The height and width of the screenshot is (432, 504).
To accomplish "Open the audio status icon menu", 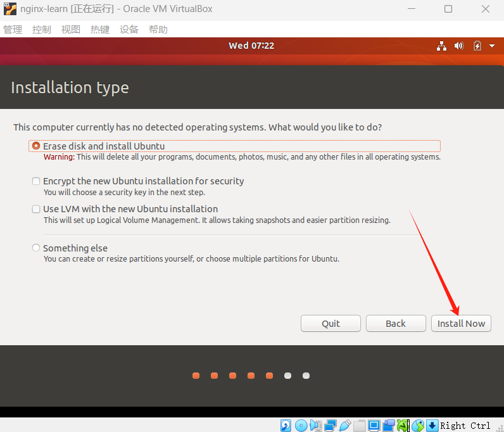I will pyautogui.click(x=316, y=426).
